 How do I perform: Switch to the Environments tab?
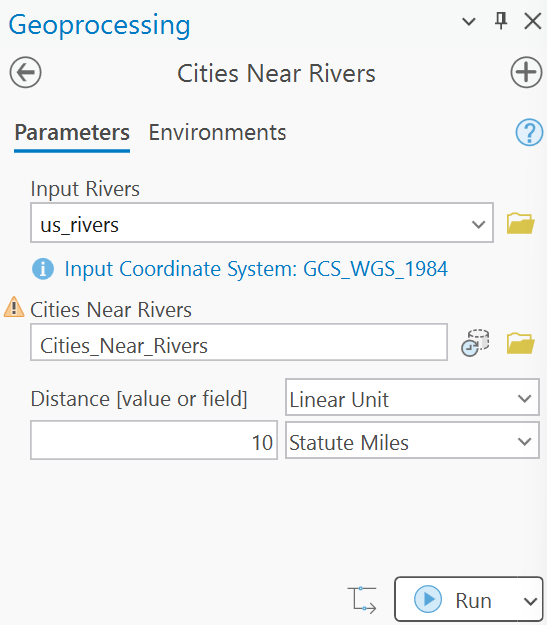click(x=217, y=133)
